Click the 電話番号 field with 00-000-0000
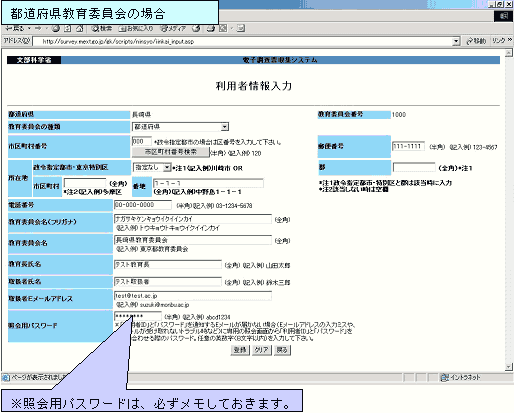The width and height of the screenshot is (514, 413). pyautogui.click(x=143, y=205)
